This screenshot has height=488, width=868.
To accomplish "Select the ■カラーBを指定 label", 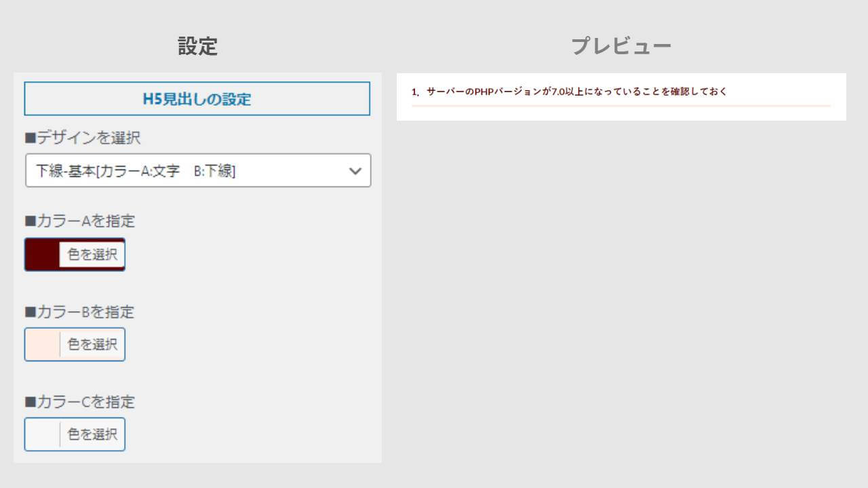I will pos(79,312).
